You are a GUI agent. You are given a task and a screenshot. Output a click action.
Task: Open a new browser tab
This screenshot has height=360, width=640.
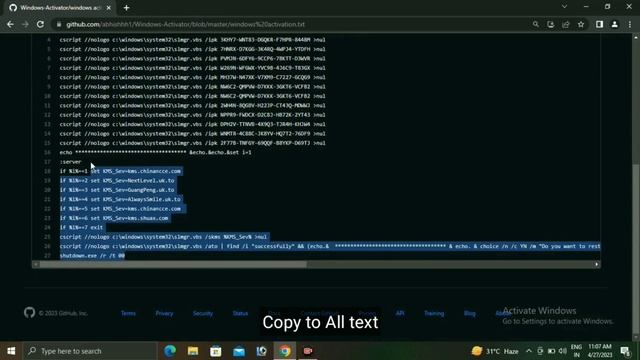127,8
